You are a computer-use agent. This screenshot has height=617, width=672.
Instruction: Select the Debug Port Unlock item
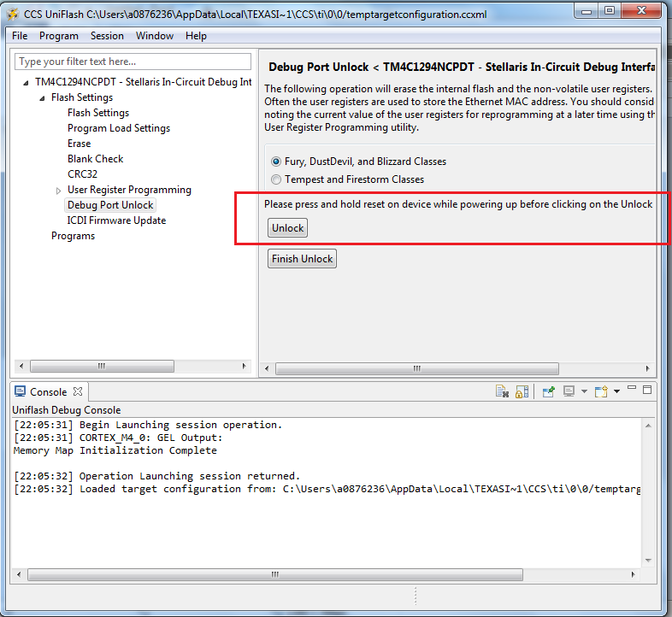[x=110, y=205]
